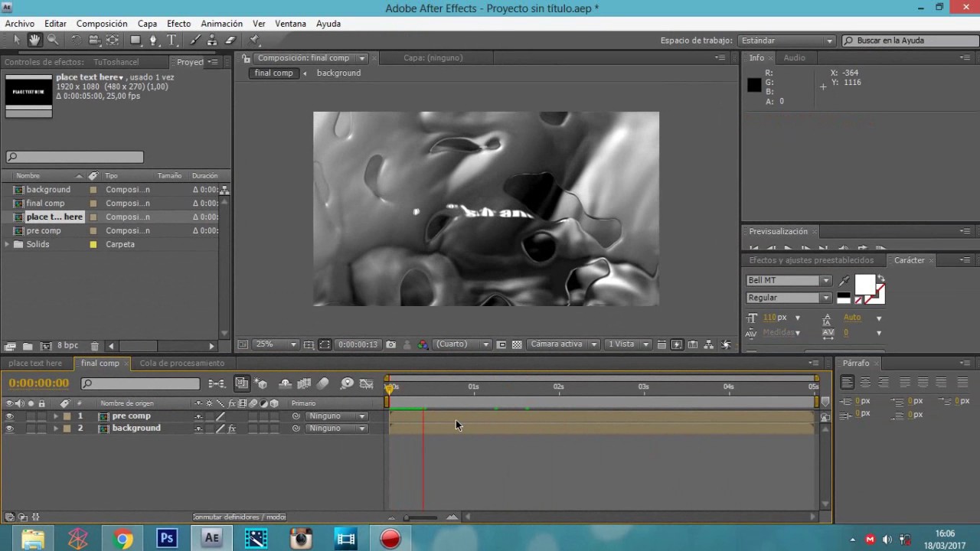Select the Rotation tool

76,40
